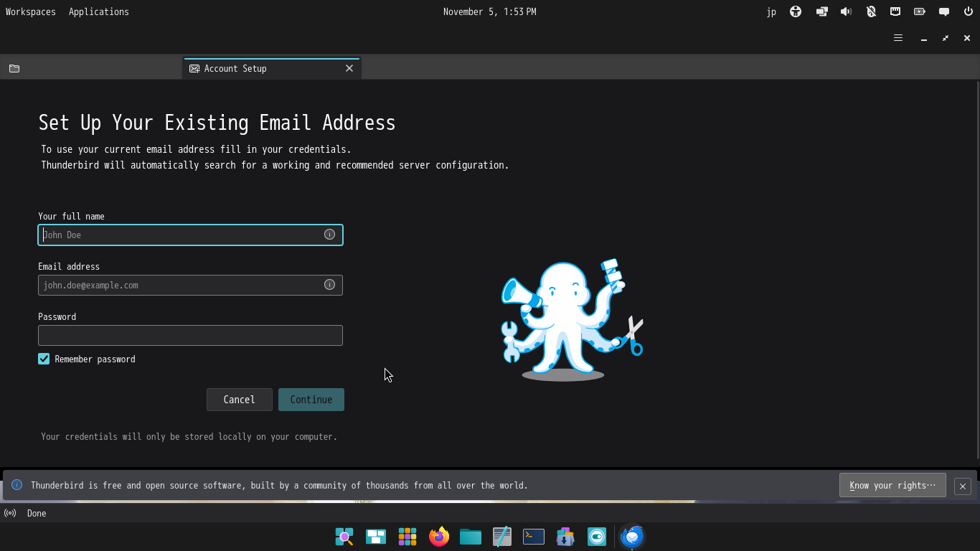Open the date and time calendar
This screenshot has height=551, width=980.
click(490, 11)
